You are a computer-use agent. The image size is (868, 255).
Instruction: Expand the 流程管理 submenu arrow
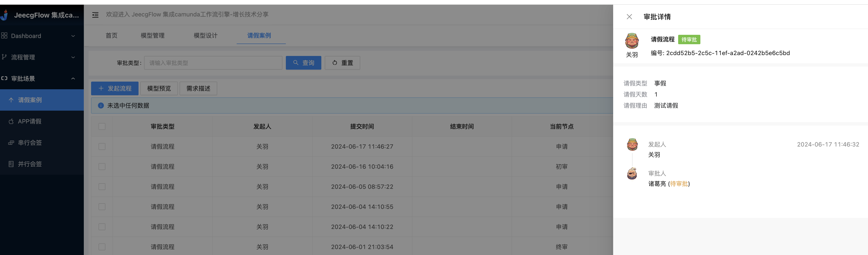73,57
